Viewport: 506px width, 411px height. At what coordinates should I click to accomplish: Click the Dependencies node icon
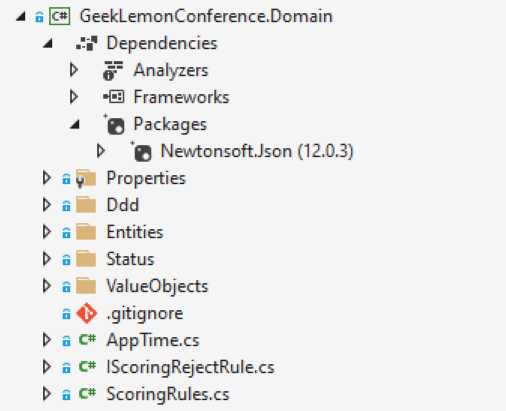click(x=87, y=43)
